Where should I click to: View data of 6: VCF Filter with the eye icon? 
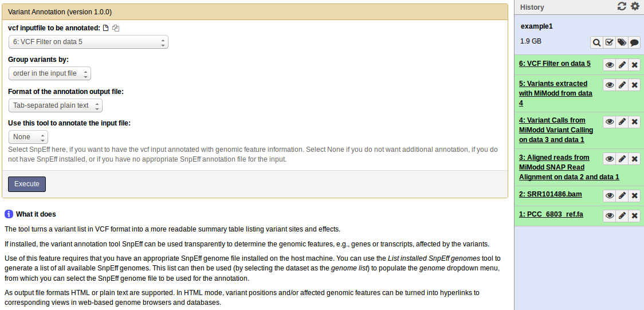(x=610, y=65)
